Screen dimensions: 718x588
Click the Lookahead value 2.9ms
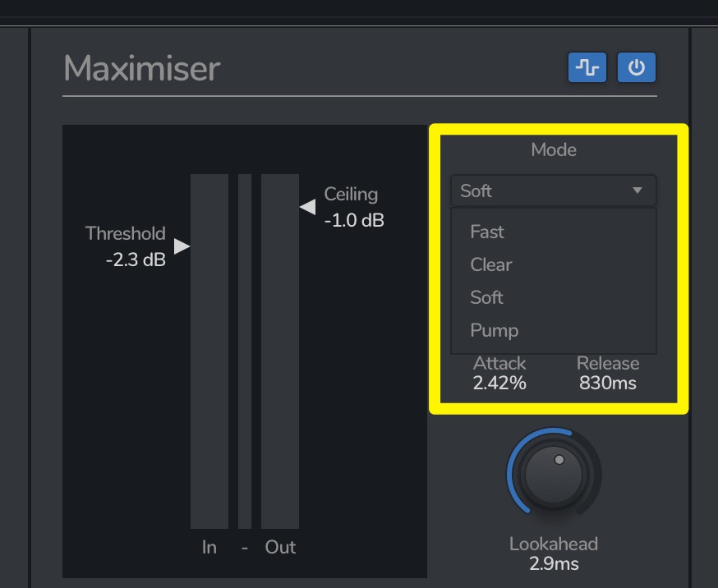click(x=554, y=563)
